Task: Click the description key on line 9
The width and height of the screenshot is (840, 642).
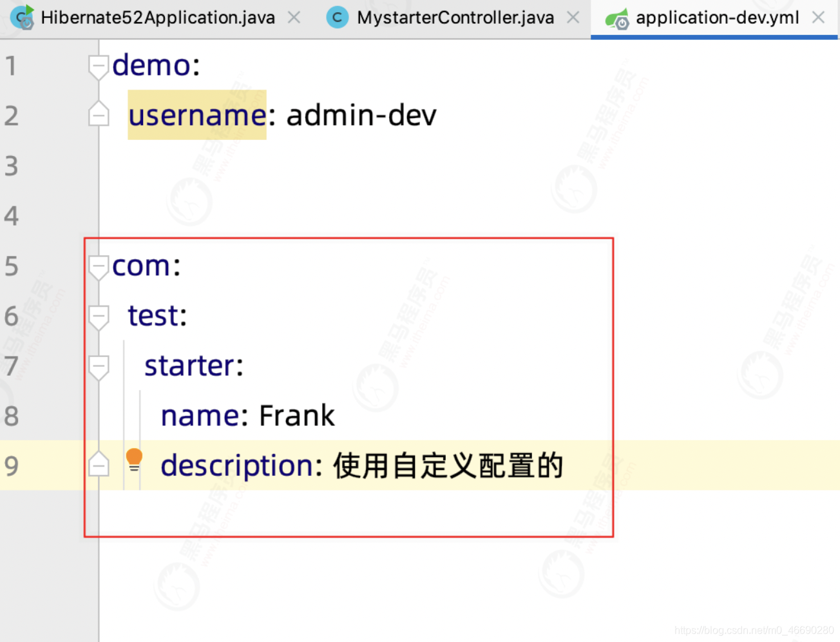Action: [237, 465]
